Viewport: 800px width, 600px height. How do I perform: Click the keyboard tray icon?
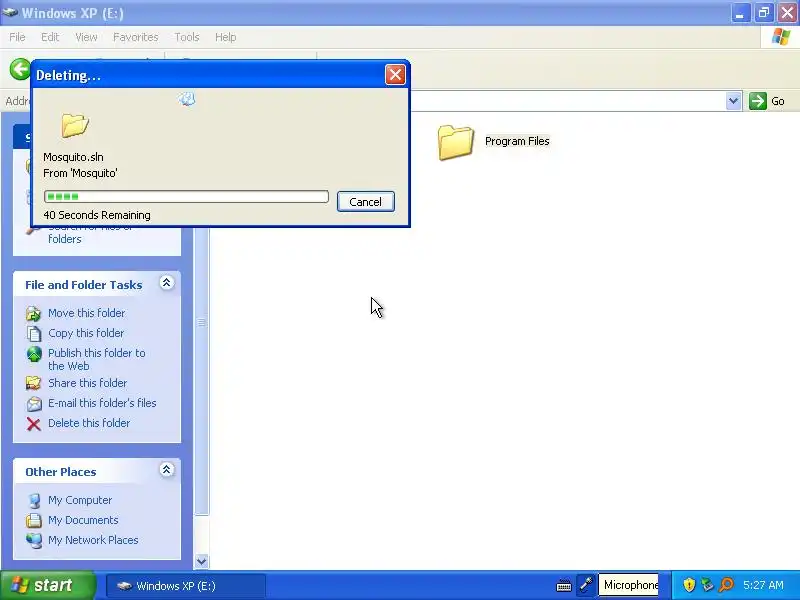[564, 586]
